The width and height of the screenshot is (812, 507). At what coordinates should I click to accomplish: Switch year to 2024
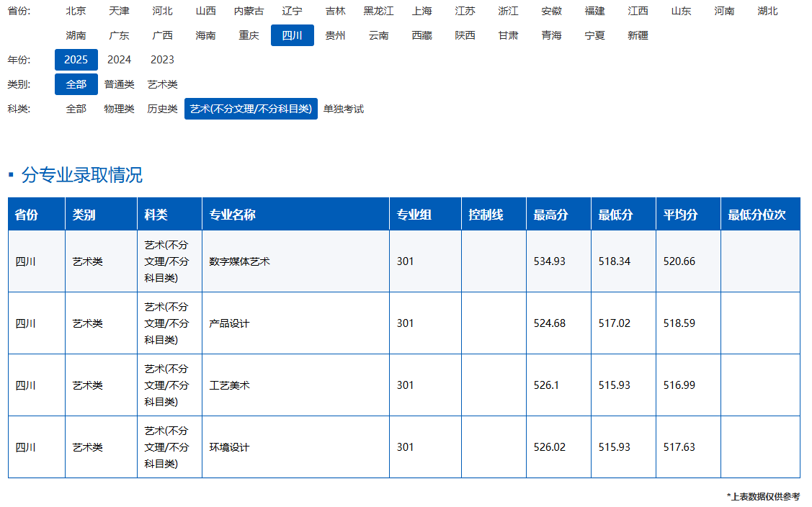(x=119, y=60)
